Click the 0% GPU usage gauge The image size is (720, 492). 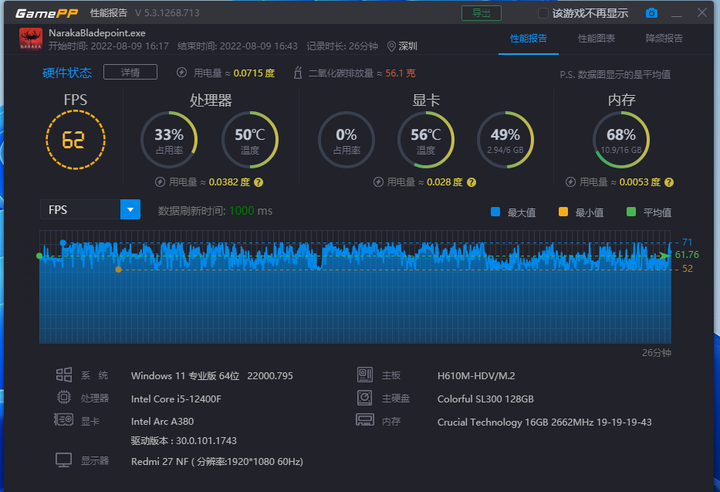[346, 140]
